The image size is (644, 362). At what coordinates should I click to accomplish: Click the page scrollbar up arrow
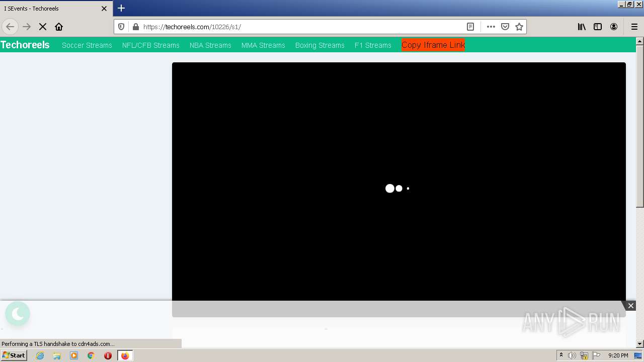[x=640, y=41]
